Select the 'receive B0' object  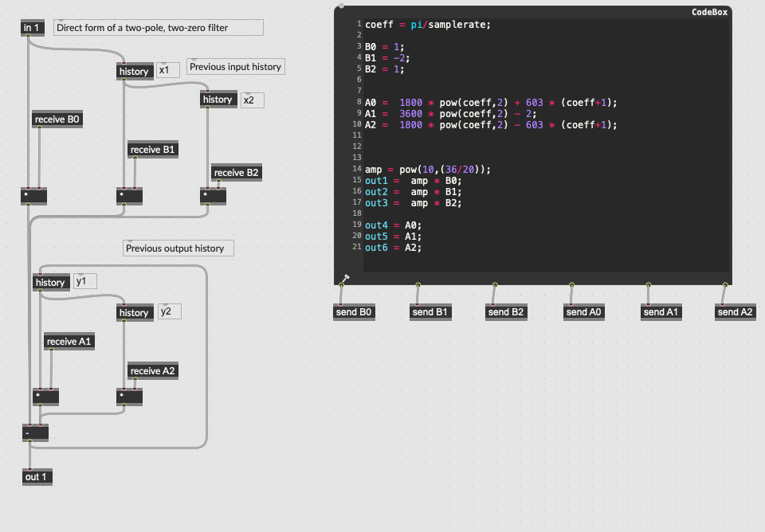tap(57, 119)
